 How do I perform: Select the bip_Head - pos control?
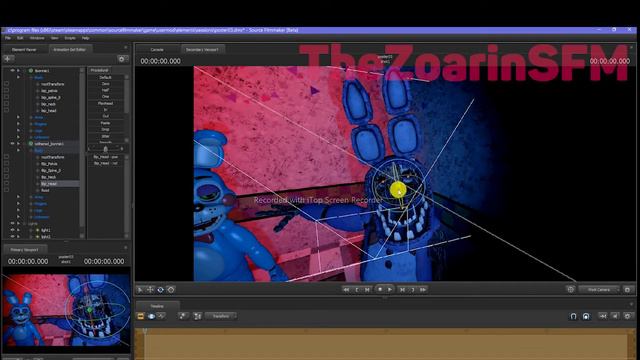106,157
